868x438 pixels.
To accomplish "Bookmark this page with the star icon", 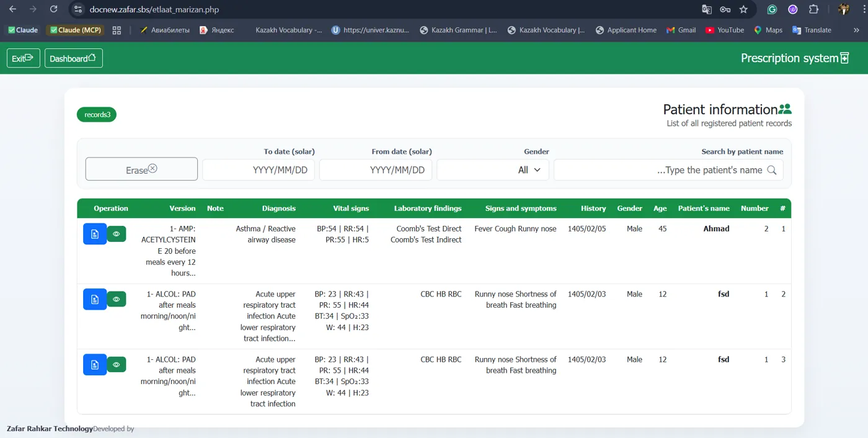I will pos(744,9).
